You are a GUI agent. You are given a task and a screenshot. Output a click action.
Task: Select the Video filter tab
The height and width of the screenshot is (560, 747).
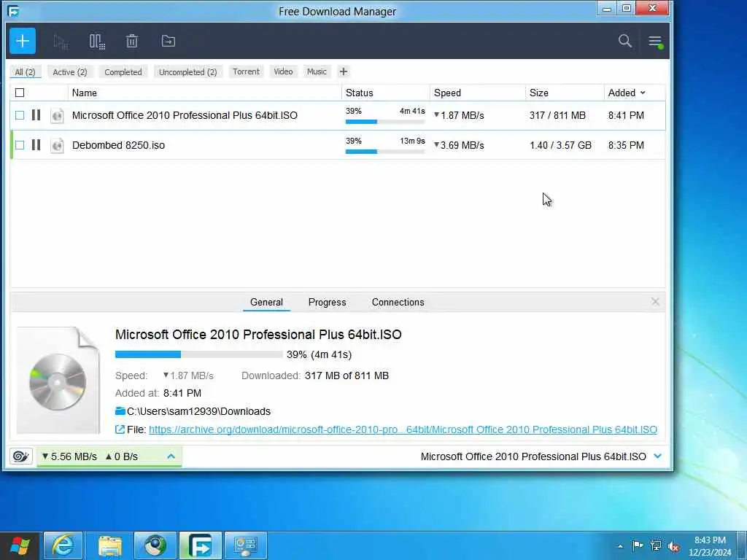tap(283, 71)
